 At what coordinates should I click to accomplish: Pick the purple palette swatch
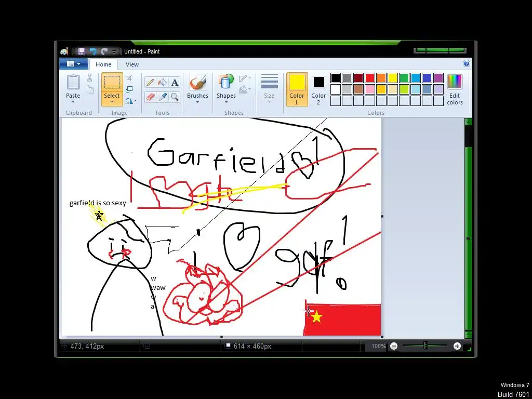coord(438,78)
